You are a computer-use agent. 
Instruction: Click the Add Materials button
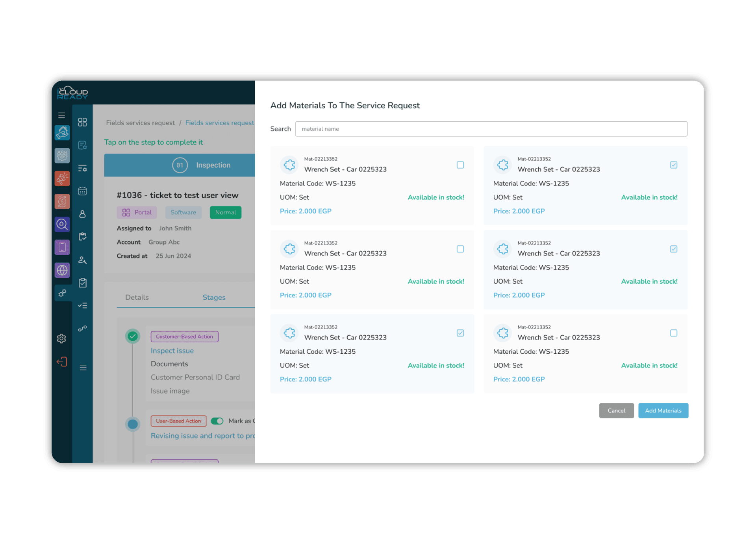click(x=663, y=410)
